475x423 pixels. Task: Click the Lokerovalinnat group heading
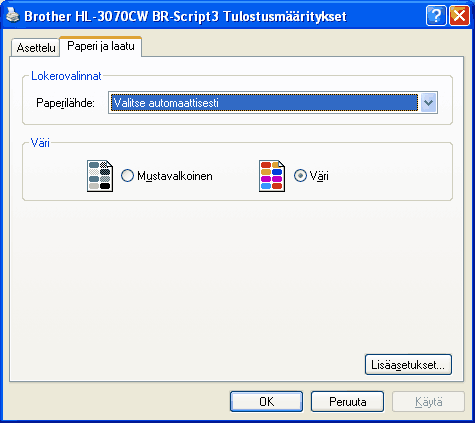pyautogui.click(x=66, y=76)
